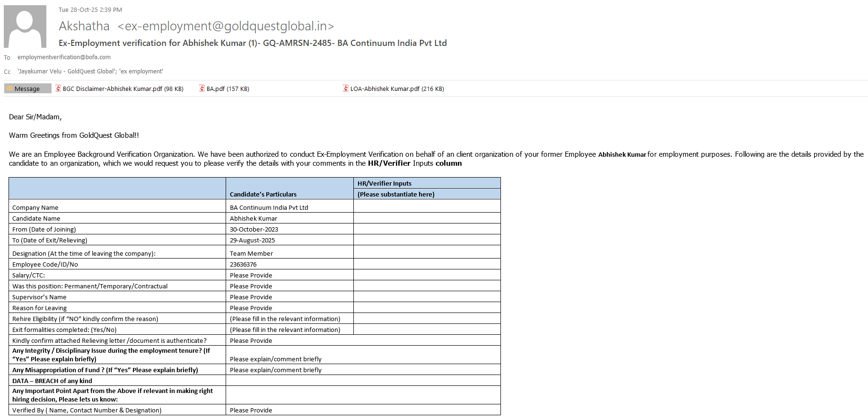This screenshot has height=420, width=868.
Task: Click 'Reason for Leaving' row label
Action: (39, 308)
